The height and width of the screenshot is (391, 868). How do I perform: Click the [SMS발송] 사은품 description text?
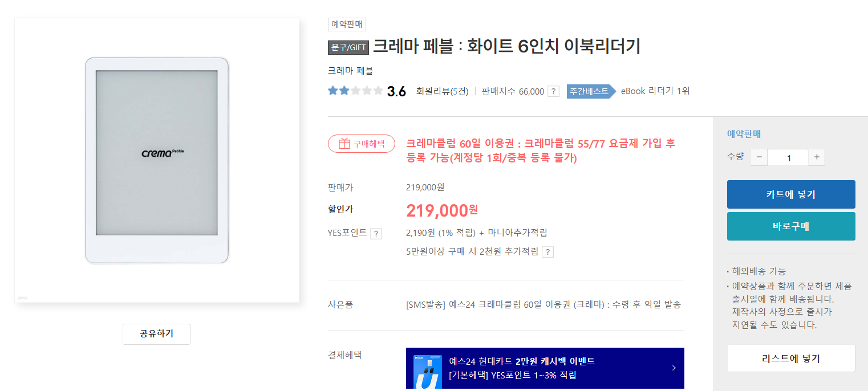[543, 304]
